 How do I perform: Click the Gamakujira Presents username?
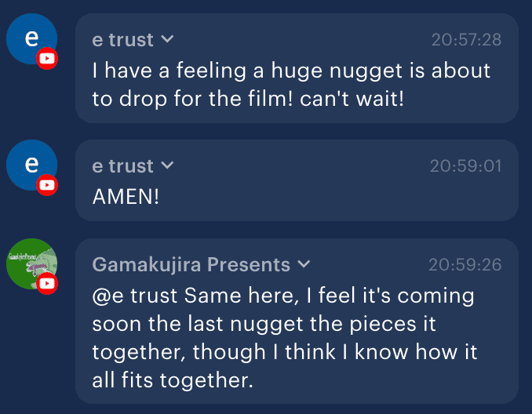point(191,265)
